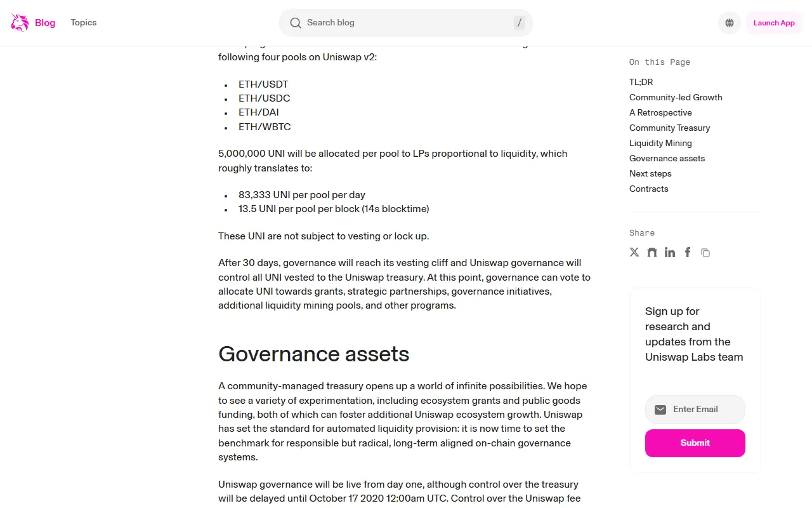
Task: Launch the Uniswap app
Action: (x=774, y=23)
